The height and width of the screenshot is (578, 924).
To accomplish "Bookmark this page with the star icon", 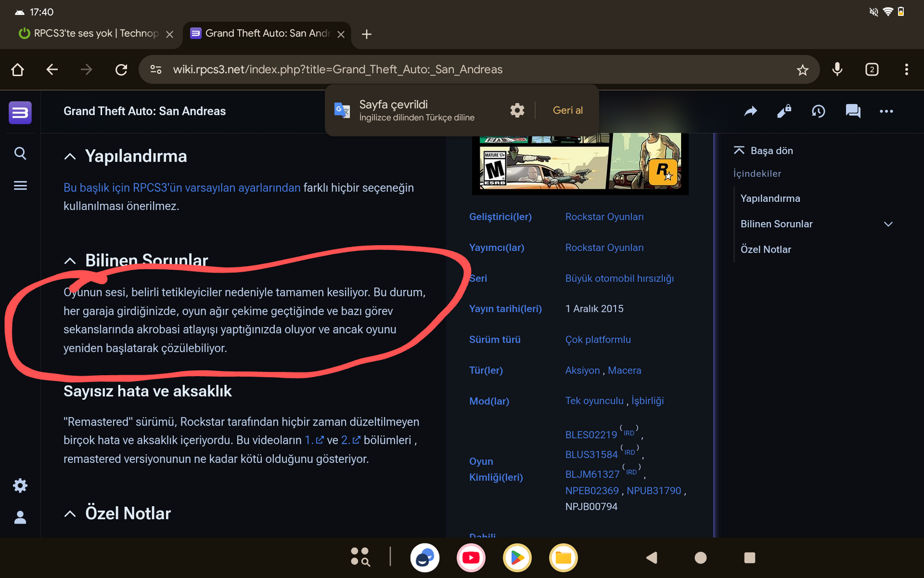I will (802, 70).
